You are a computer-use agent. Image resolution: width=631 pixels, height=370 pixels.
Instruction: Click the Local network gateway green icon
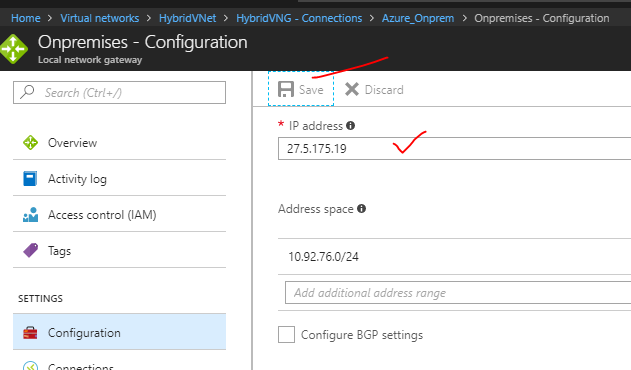tap(14, 49)
